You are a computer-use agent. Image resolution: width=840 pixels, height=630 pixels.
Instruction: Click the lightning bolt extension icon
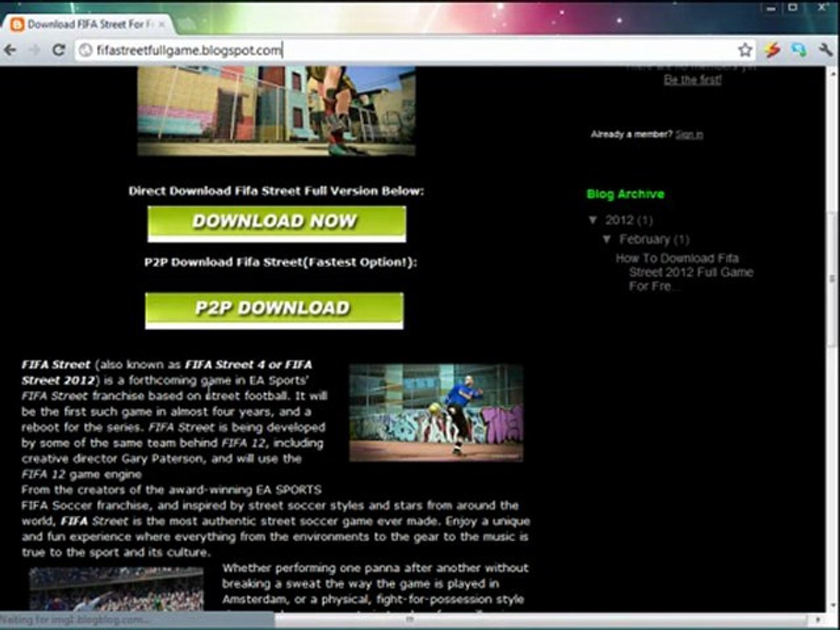[x=772, y=50]
